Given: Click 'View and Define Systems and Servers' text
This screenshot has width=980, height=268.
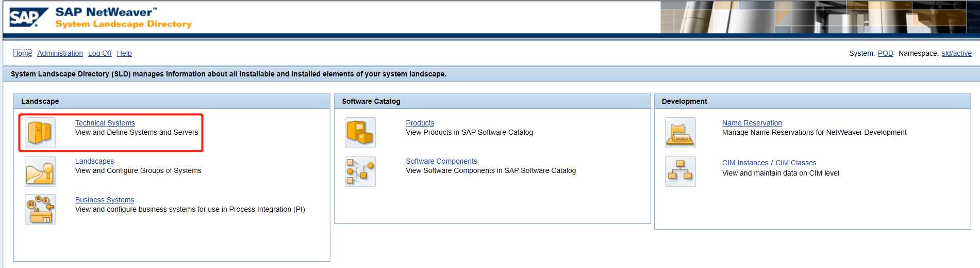Looking at the screenshot, I should click(137, 132).
